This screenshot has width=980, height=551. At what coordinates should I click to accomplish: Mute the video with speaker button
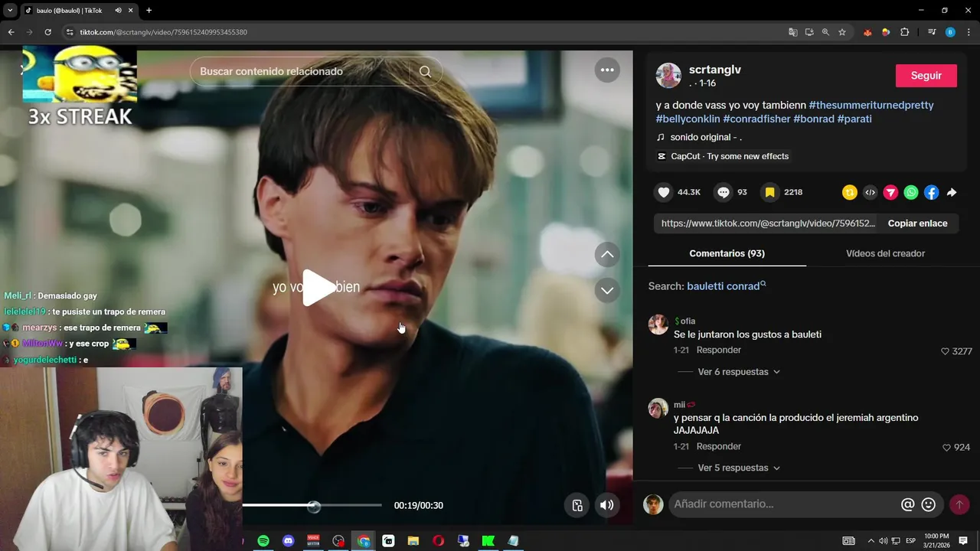tap(607, 505)
